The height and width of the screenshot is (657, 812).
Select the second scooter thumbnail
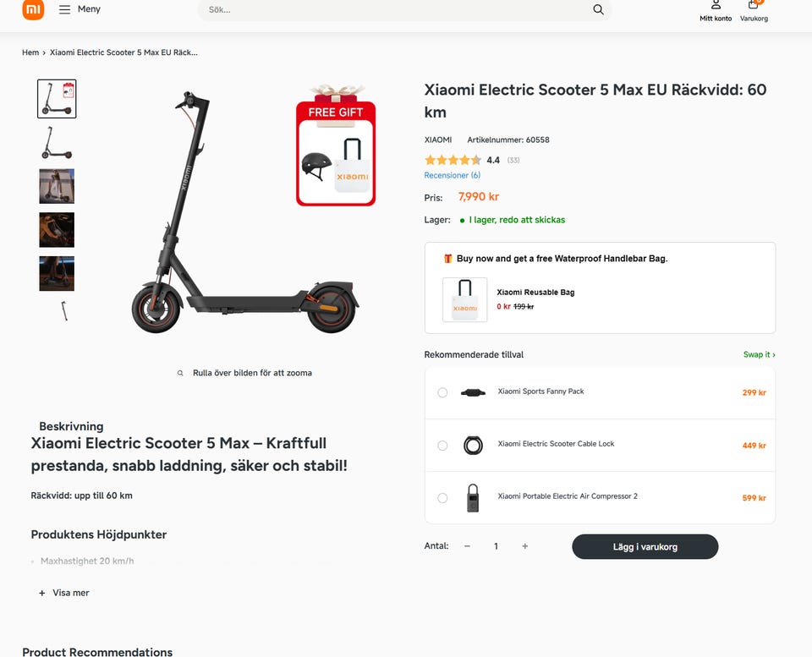(57, 142)
